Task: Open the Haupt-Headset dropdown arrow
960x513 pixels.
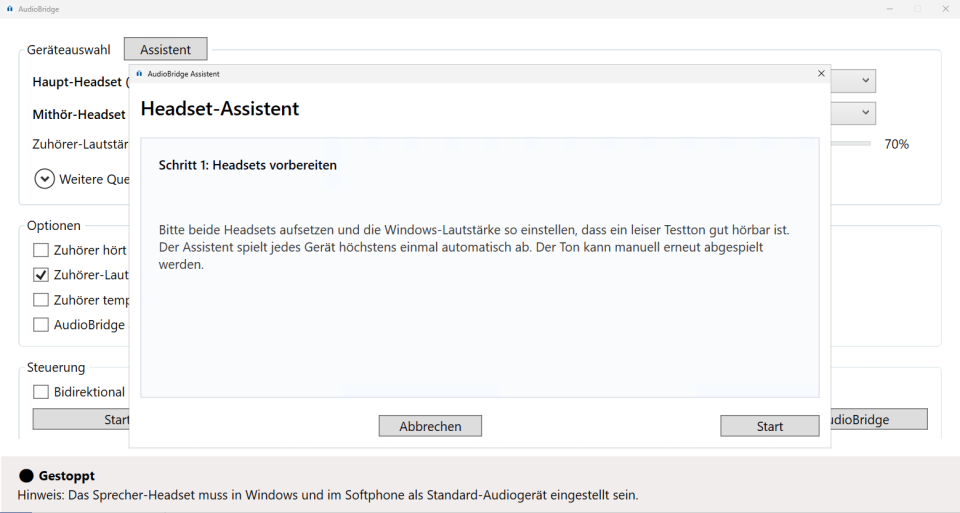Action: pos(865,80)
